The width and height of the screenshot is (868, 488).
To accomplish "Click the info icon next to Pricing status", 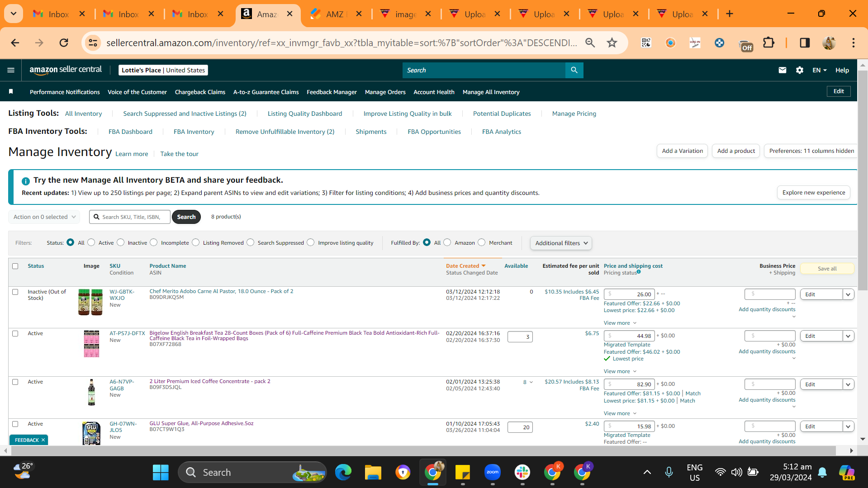I will 639,272.
